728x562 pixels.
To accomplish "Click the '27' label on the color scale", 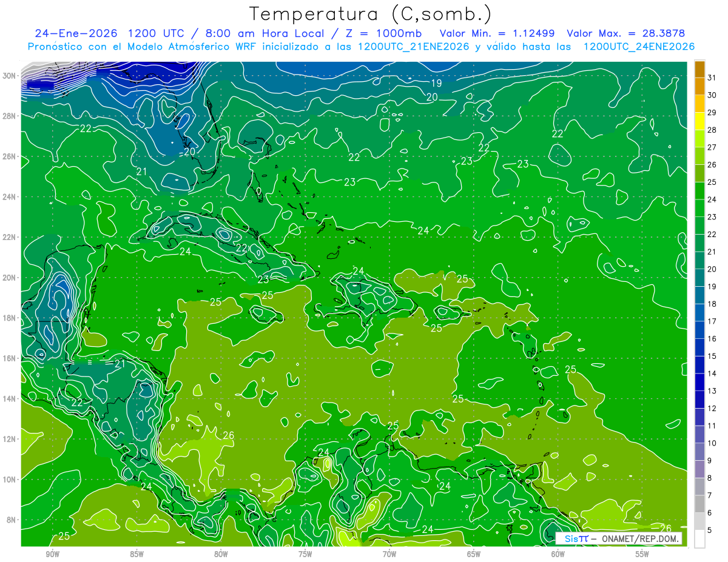I will 712,147.
